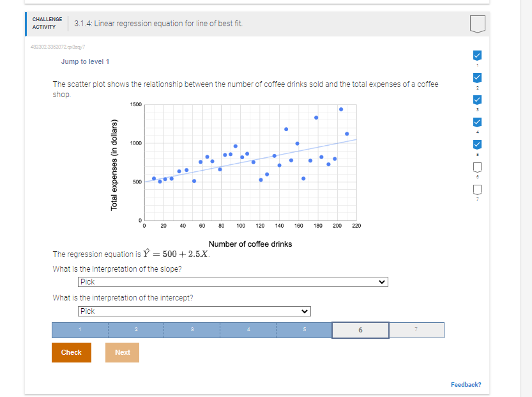532x397 pixels.
Task: Expand the first Pick menu's dropdown arrow
Action: coord(382,281)
